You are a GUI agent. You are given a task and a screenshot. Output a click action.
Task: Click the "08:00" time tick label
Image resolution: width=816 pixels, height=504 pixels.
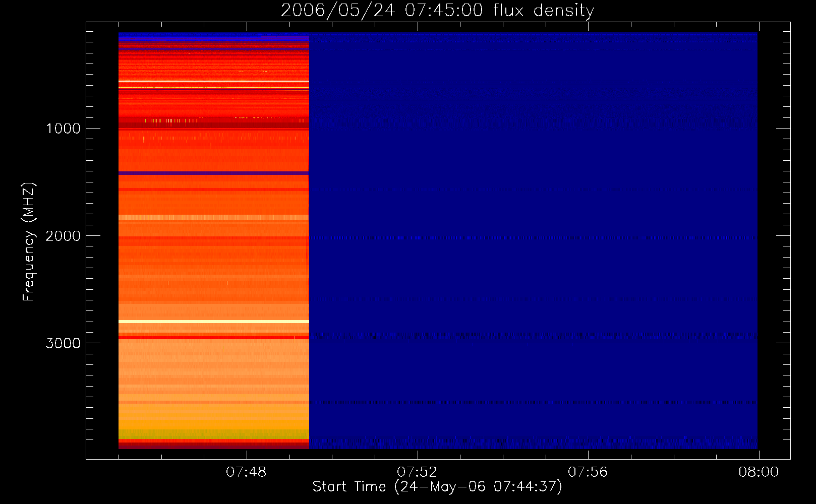759,472
